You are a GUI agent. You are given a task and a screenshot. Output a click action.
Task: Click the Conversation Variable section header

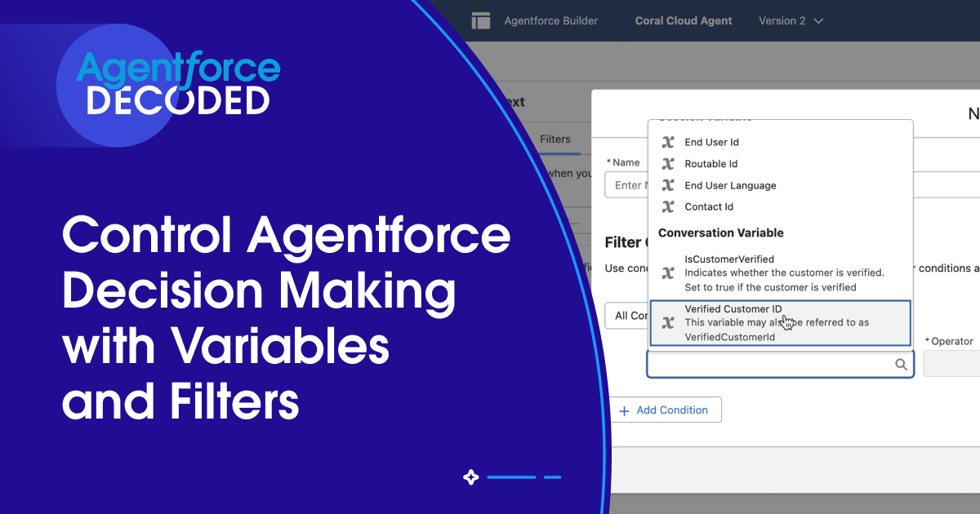tap(721, 233)
